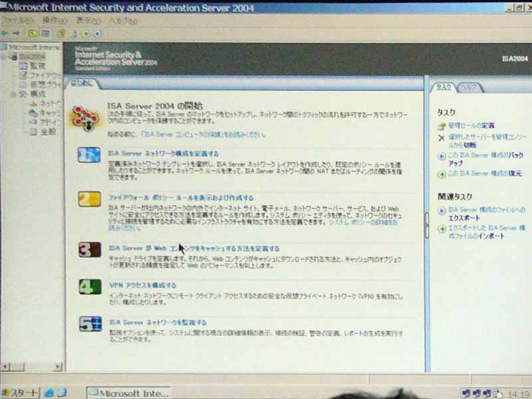This screenshot has height=399, width=532.
Task: Select the 構成 (Configuration) tree node
Action: pos(33,94)
